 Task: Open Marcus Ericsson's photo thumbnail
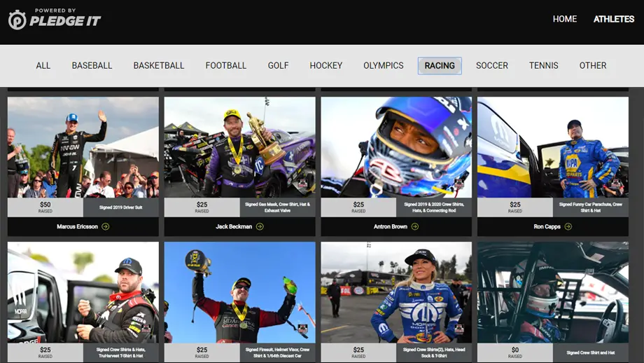click(83, 147)
